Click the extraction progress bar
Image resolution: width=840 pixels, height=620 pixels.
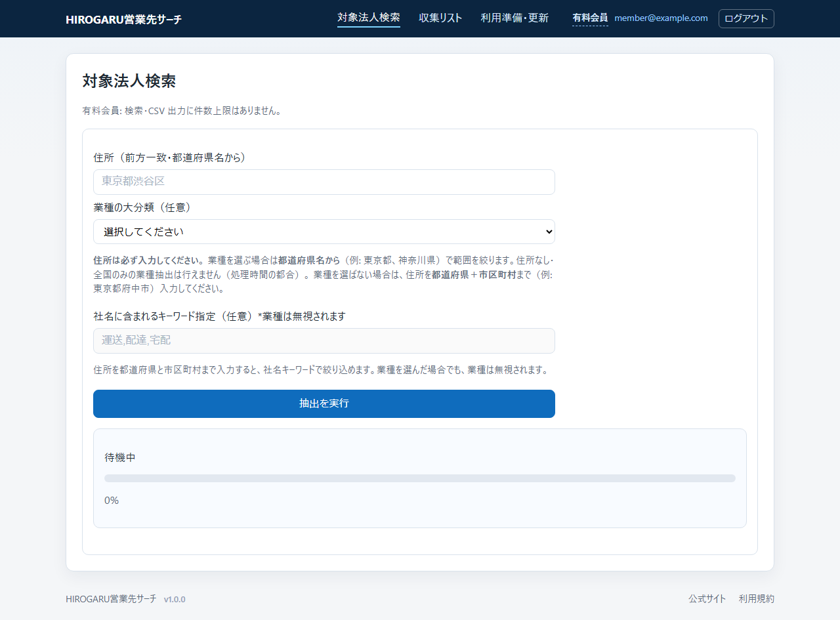coord(420,478)
